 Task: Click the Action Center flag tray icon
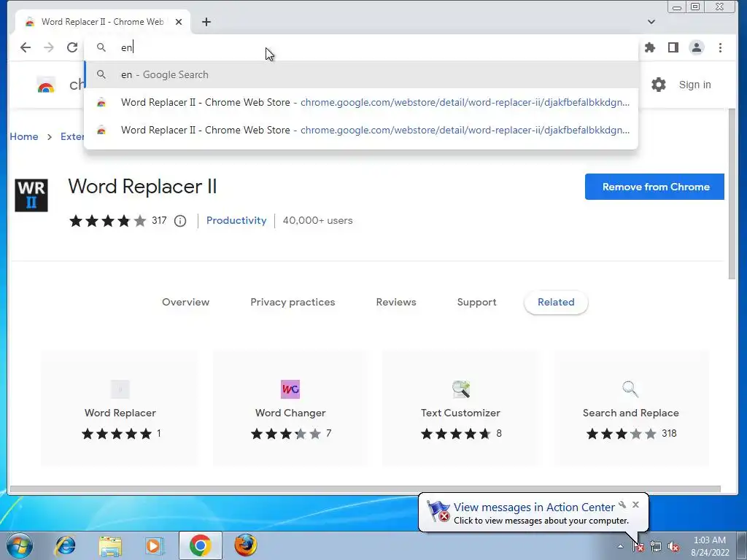point(638,547)
